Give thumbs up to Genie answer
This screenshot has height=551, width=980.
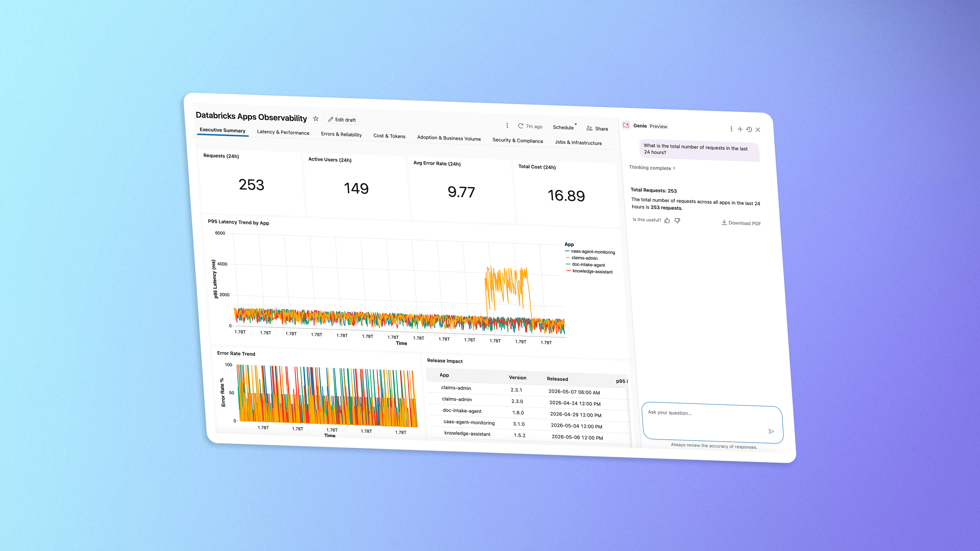point(667,220)
